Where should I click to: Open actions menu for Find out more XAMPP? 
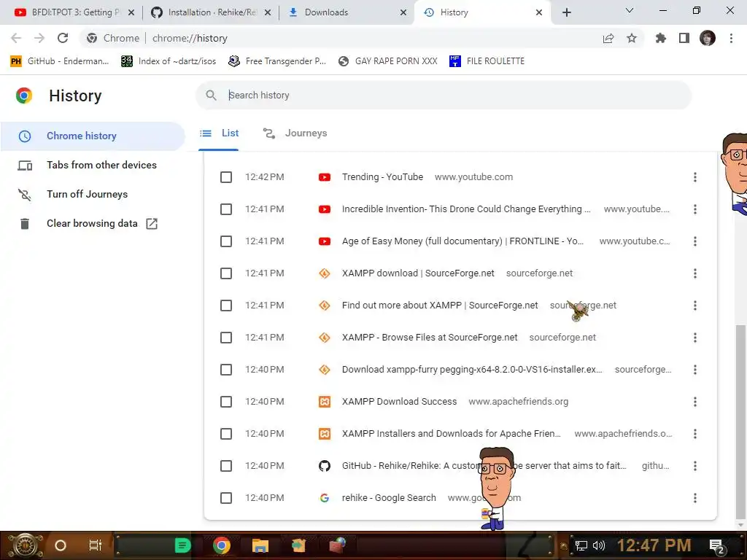pos(695,306)
